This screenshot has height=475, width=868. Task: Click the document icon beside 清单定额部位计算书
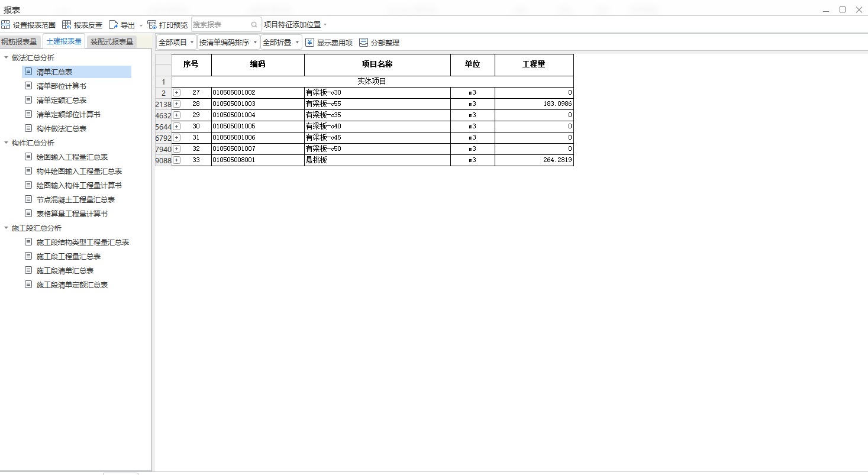tap(28, 114)
